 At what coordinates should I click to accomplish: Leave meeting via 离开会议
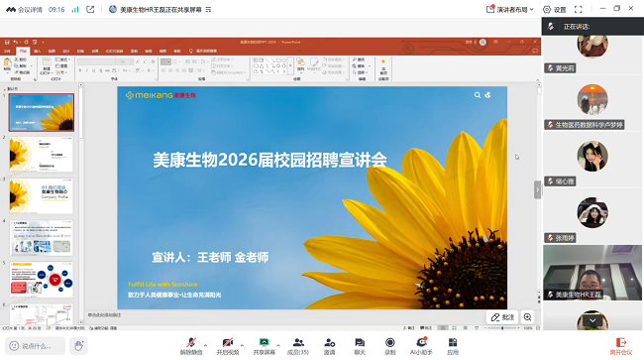click(621, 346)
